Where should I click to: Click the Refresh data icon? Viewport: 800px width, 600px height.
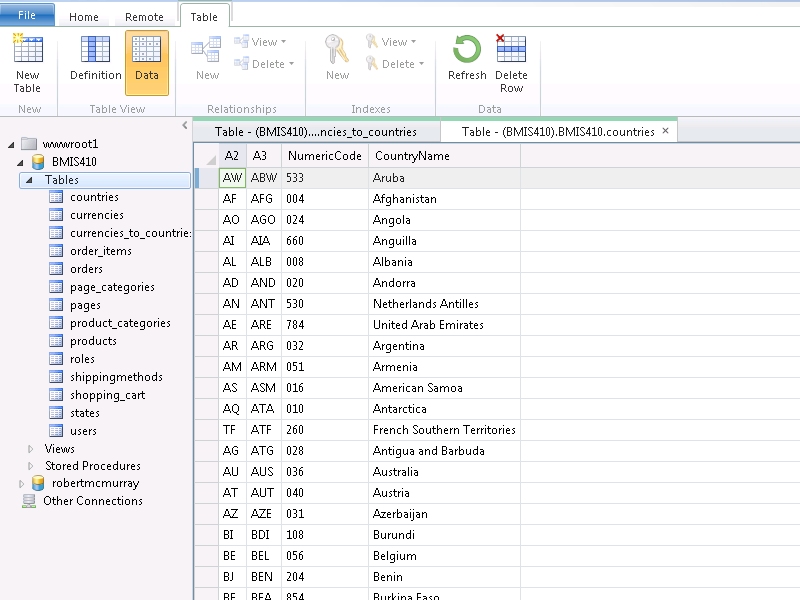(x=467, y=50)
